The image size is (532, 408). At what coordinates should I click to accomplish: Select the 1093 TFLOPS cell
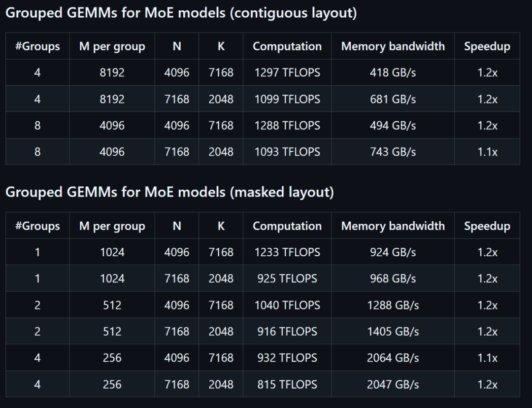click(x=287, y=152)
